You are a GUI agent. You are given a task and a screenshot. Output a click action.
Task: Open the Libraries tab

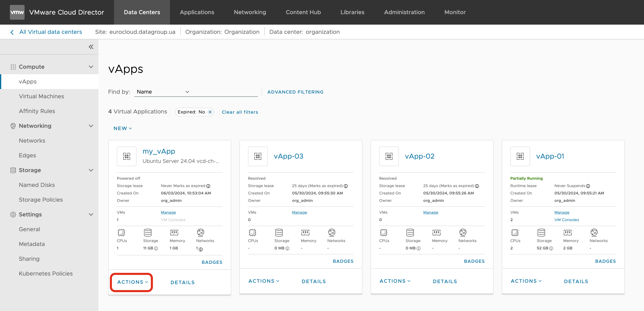(352, 12)
